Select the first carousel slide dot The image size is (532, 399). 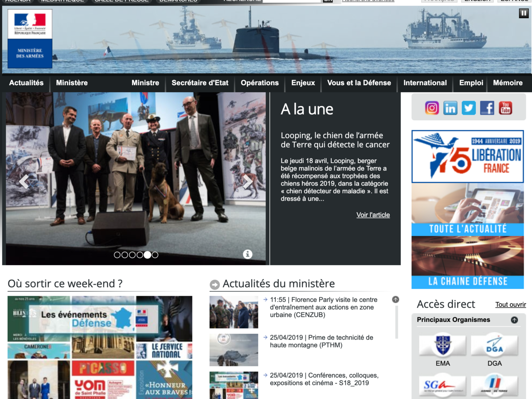117,255
